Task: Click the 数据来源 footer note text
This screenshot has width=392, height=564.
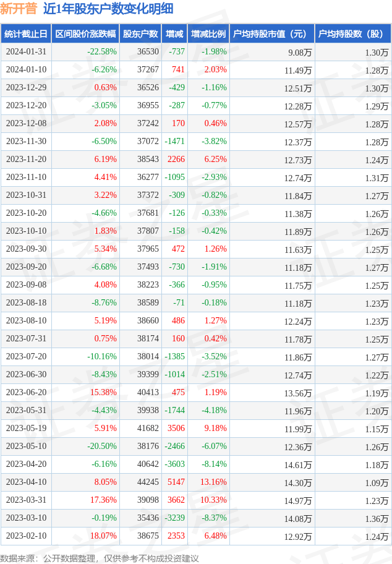Action: coord(100,558)
